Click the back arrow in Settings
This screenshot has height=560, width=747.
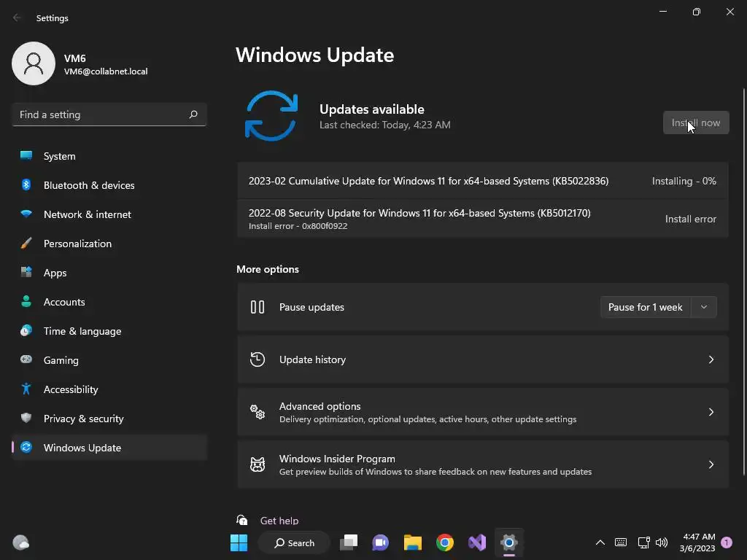pyautogui.click(x=18, y=17)
